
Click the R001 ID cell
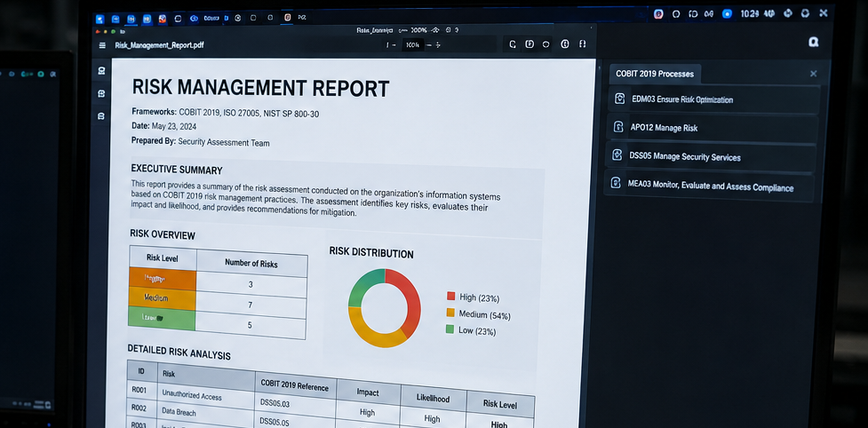tap(141, 389)
